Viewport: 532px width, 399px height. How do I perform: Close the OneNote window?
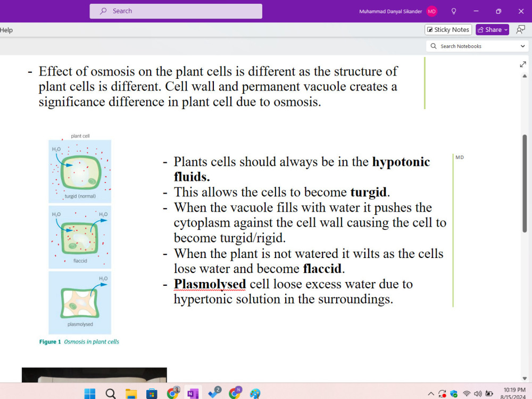[x=521, y=11]
